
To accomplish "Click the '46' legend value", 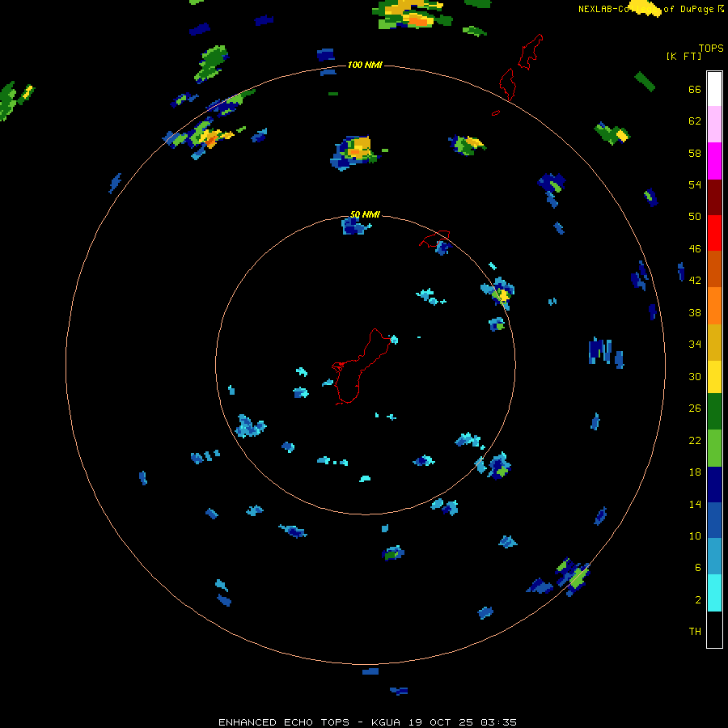I will 695,249.
